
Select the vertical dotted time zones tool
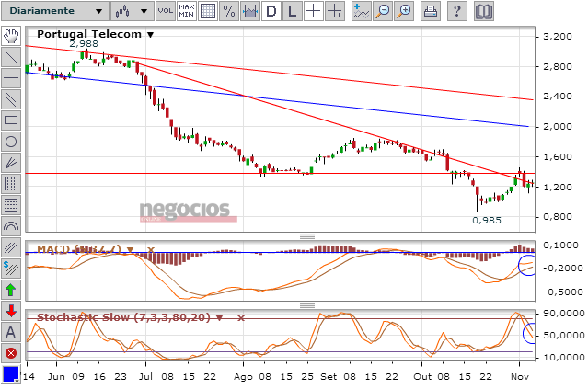(x=11, y=184)
